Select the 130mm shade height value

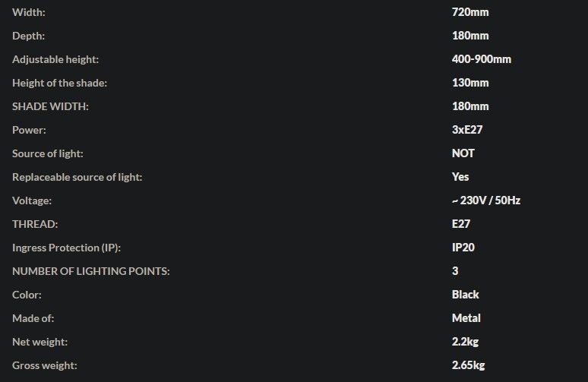click(x=470, y=83)
